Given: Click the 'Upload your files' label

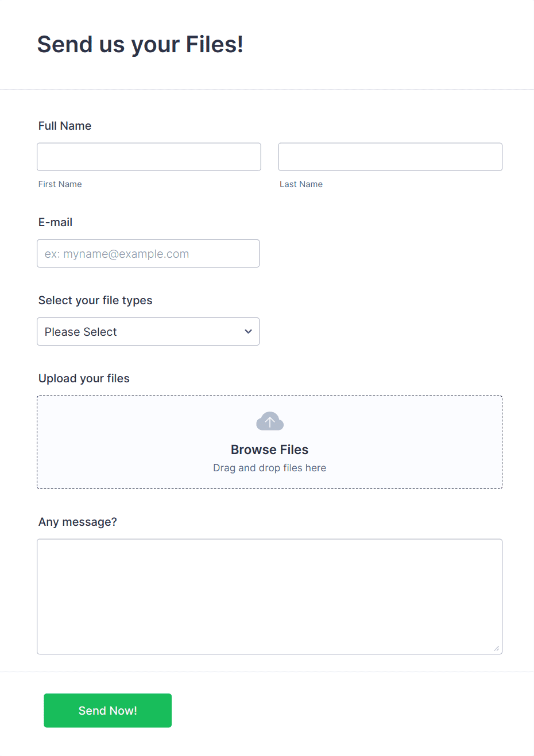Looking at the screenshot, I should (84, 378).
